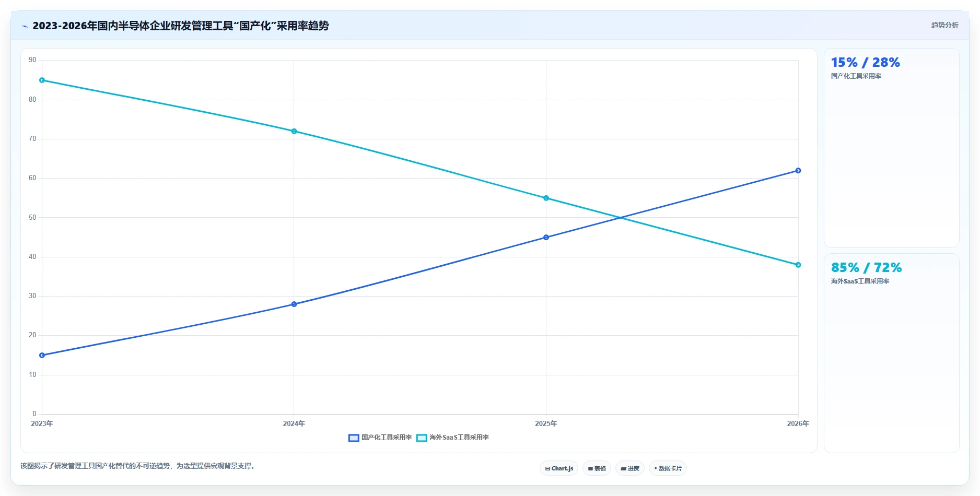Click the 85% / 72% statistic value
The width and height of the screenshot is (980, 496).
[867, 268]
